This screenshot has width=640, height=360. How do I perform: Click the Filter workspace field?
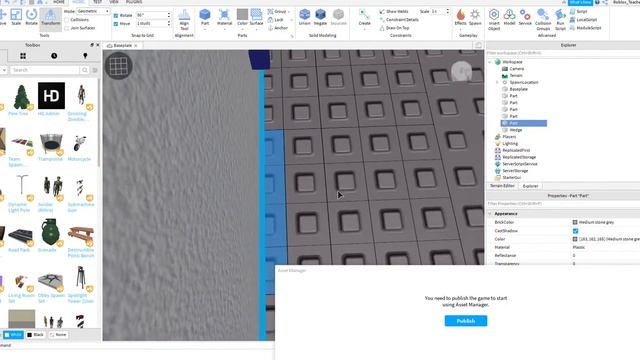(563, 53)
